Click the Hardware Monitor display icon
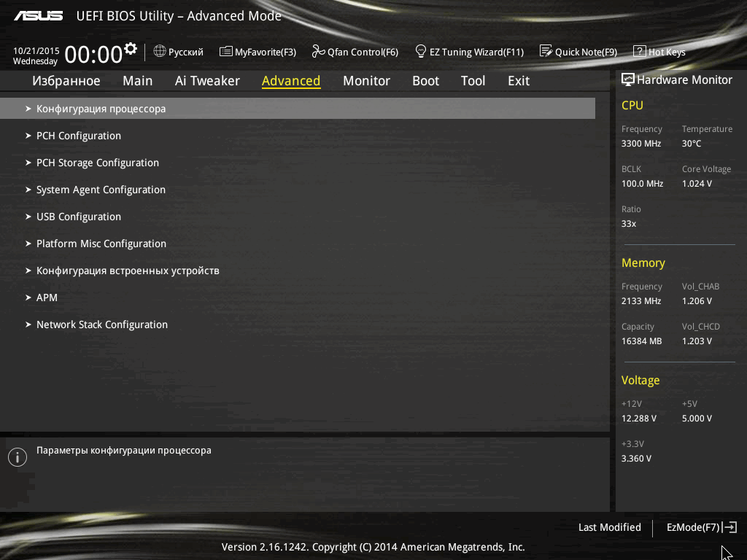The height and width of the screenshot is (560, 747). (628, 79)
